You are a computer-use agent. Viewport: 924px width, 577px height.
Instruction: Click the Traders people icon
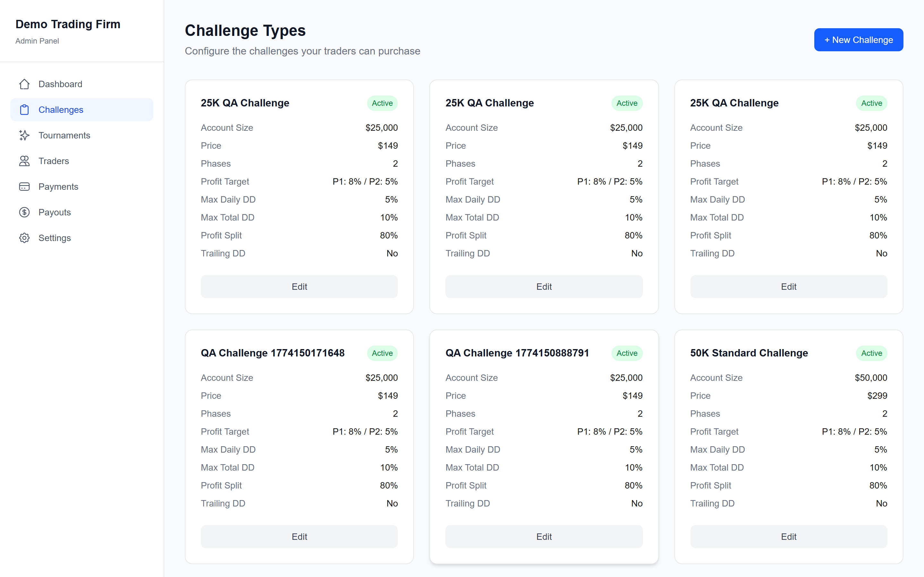pos(24,161)
